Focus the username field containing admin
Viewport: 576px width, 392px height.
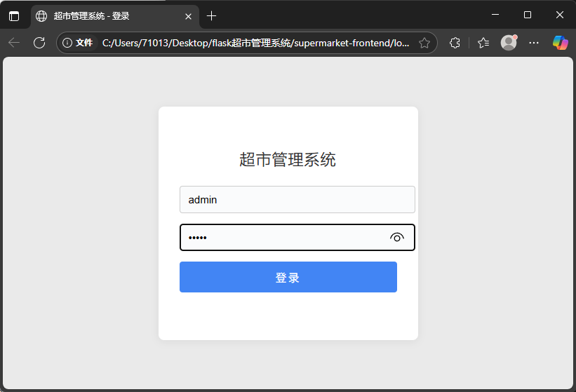(297, 200)
